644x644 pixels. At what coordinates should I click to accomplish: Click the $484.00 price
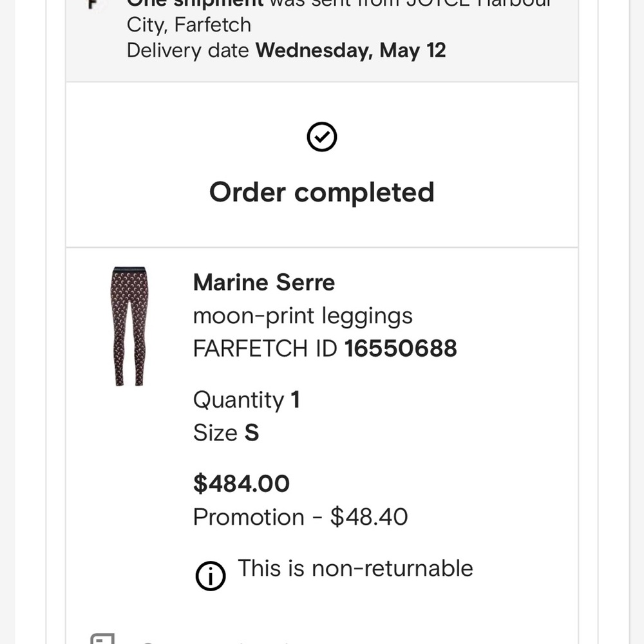point(241,483)
